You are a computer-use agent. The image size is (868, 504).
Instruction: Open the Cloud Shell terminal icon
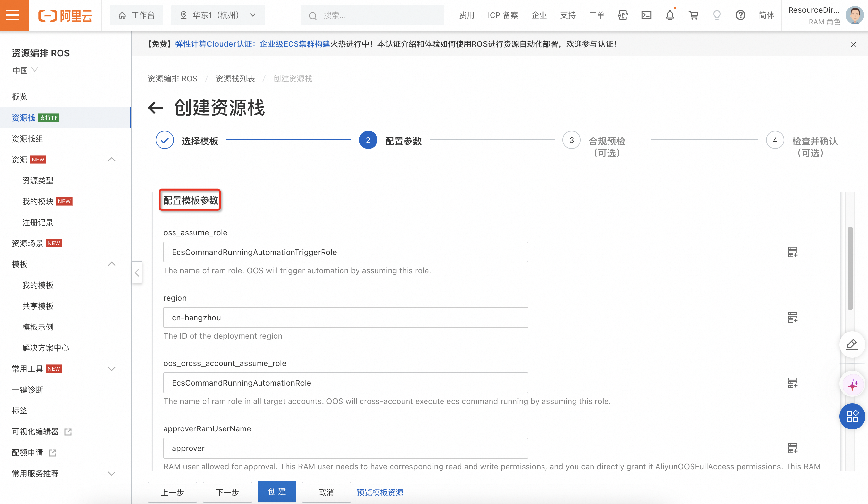point(646,15)
